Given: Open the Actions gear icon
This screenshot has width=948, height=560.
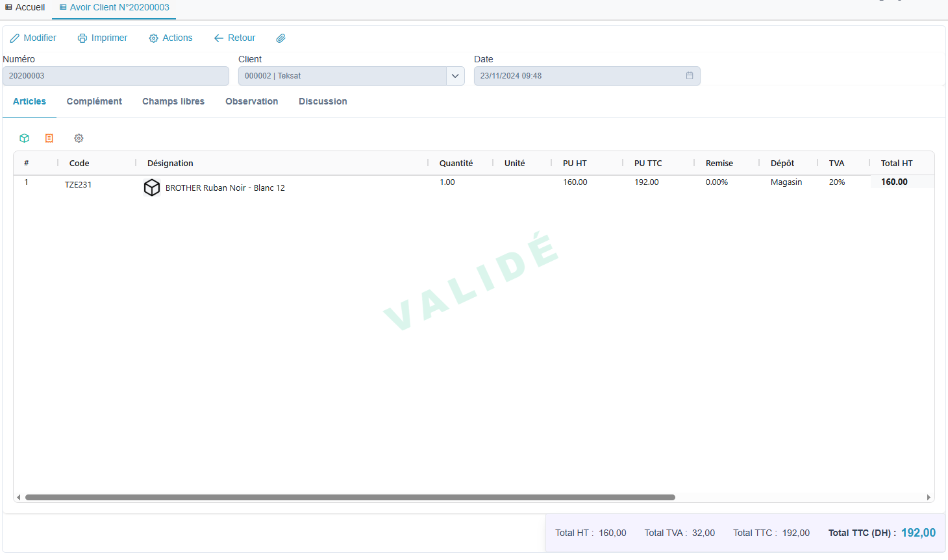Looking at the screenshot, I should coord(152,38).
